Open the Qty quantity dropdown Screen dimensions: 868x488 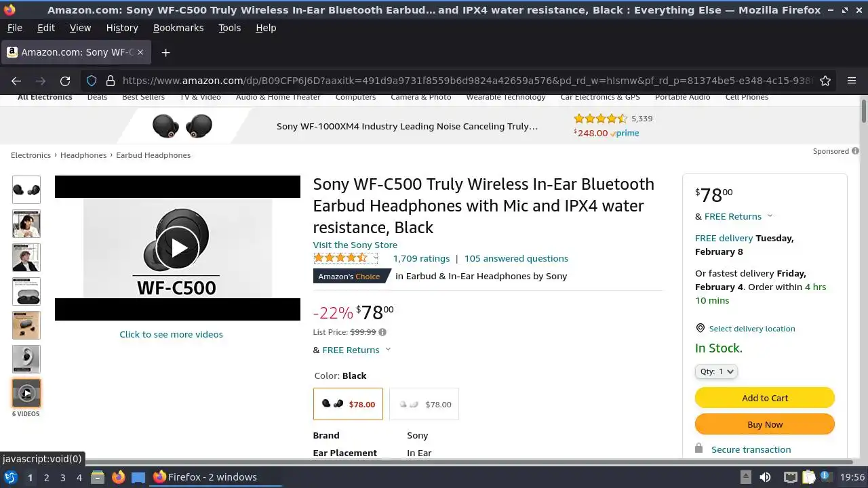[x=716, y=371]
